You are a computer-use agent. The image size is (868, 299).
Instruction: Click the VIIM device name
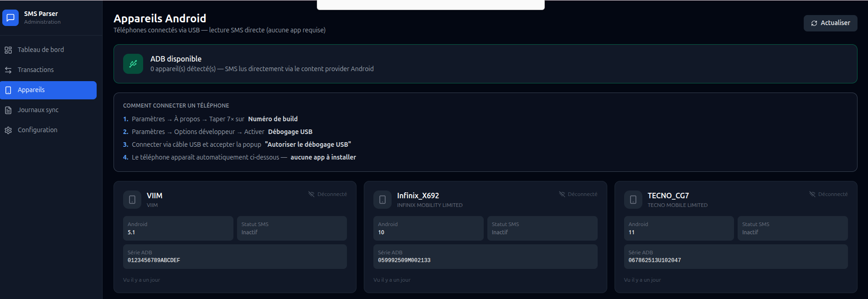(155, 196)
